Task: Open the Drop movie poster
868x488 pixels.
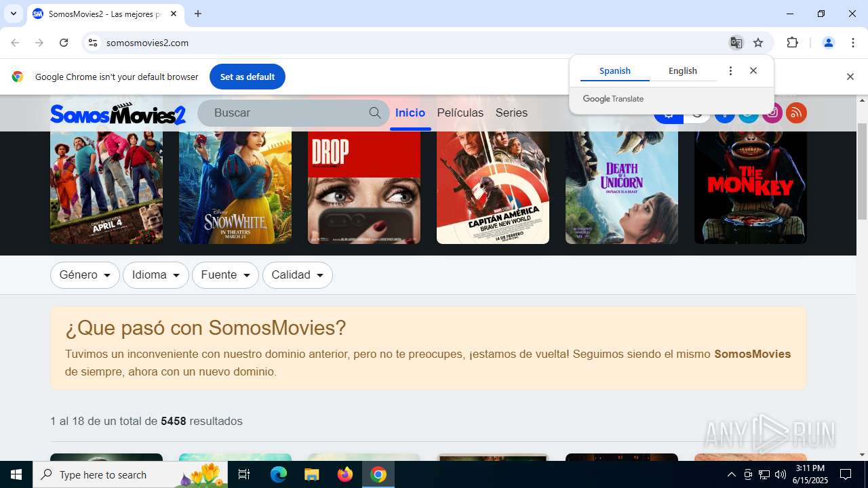Action: [x=364, y=187]
